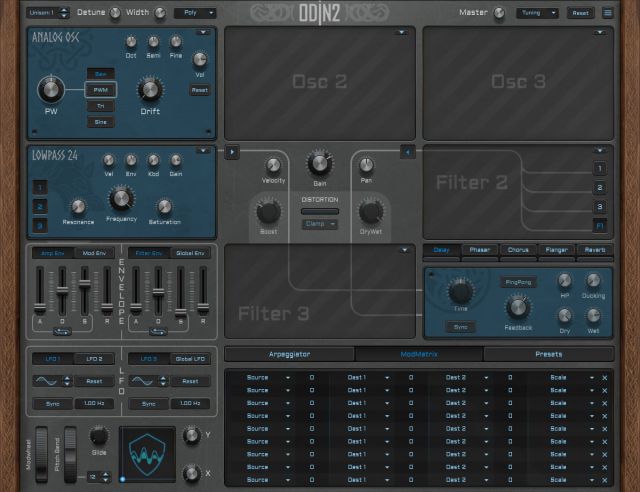Select the Mod Env tab

94,254
